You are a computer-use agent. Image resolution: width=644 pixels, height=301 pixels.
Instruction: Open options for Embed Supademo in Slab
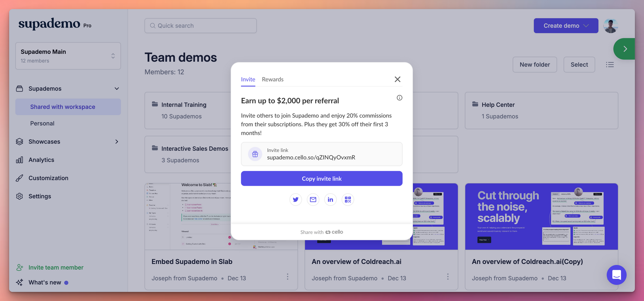click(288, 277)
